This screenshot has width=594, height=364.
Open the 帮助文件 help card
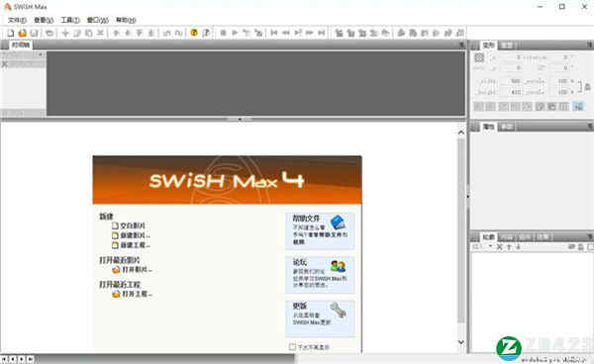(320, 230)
